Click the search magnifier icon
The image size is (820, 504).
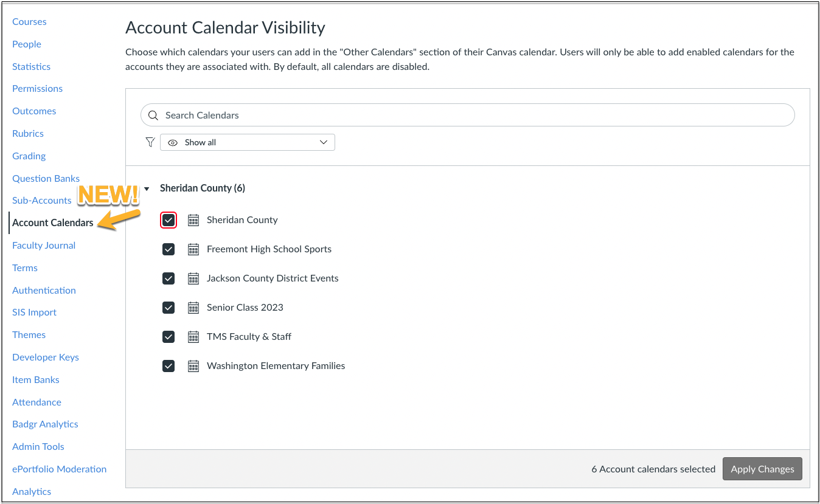click(153, 115)
